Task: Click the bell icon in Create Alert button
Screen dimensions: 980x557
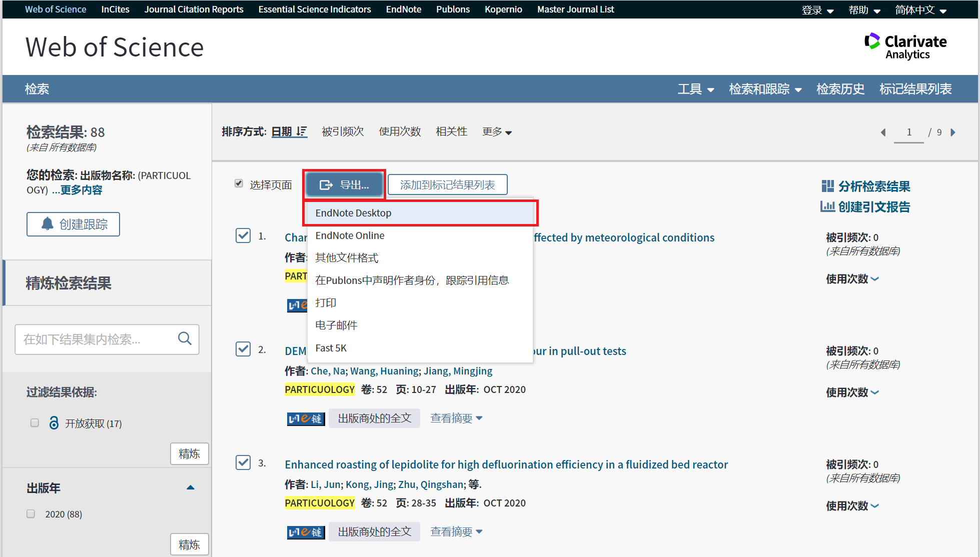Action: (47, 223)
